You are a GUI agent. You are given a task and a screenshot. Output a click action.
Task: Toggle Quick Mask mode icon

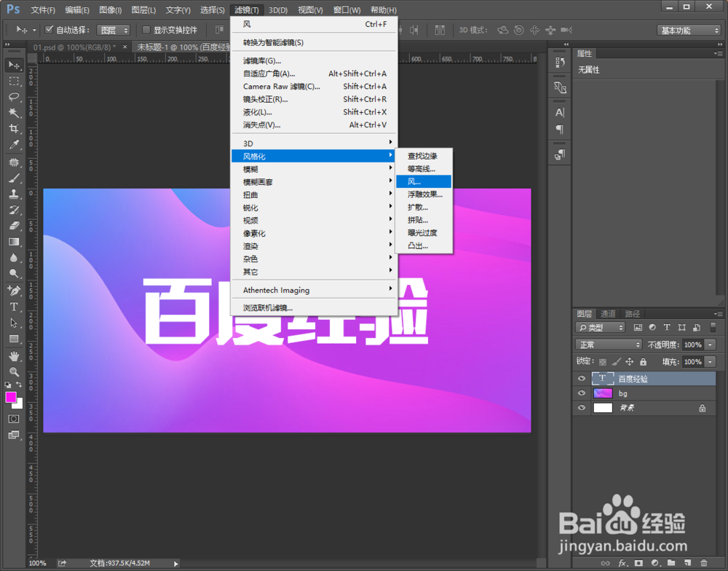(14, 419)
